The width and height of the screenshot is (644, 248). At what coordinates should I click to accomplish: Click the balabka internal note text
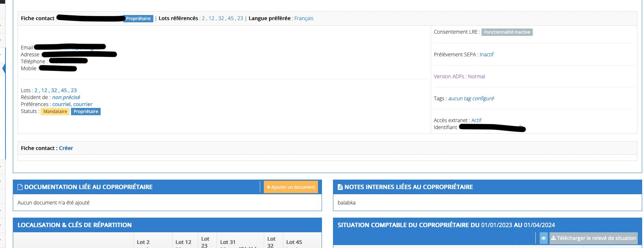[x=347, y=203]
